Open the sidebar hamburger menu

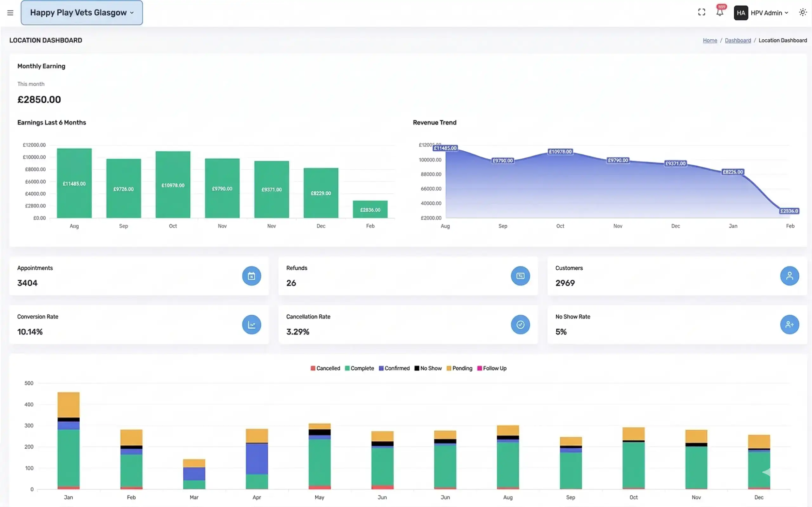[10, 12]
